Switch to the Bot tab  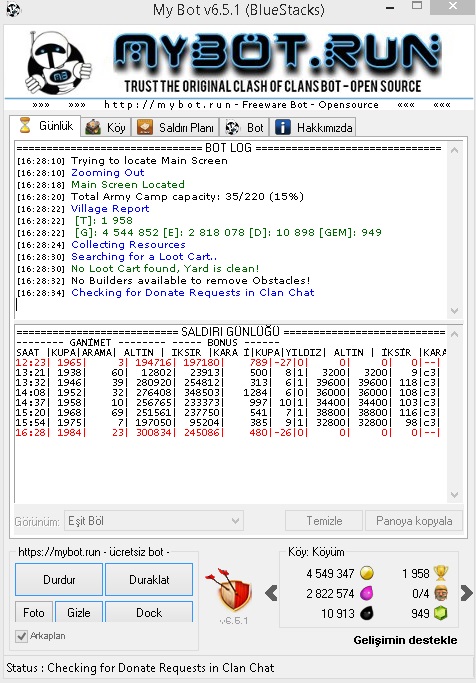244,128
